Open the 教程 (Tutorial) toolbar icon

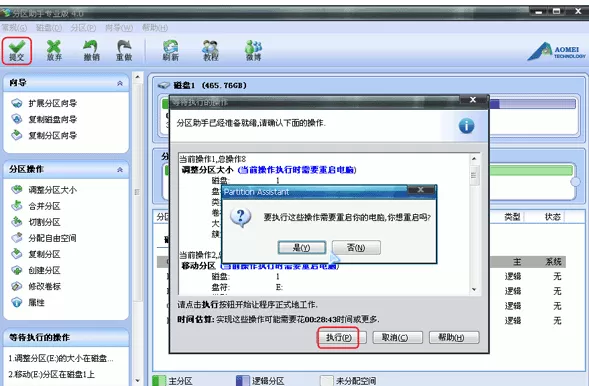[x=210, y=51]
